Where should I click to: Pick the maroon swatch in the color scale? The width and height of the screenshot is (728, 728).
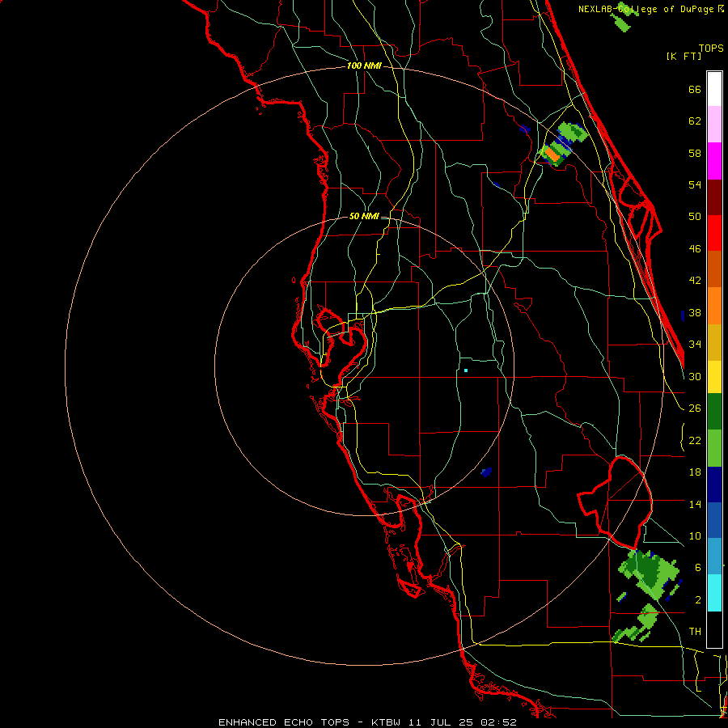[714, 197]
